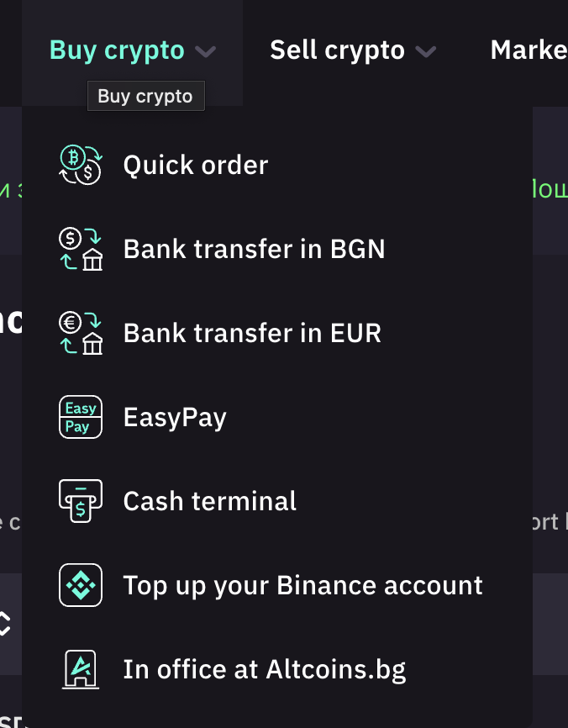This screenshot has width=568, height=728.
Task: Click the EasyPay logo icon
Action: tap(81, 417)
